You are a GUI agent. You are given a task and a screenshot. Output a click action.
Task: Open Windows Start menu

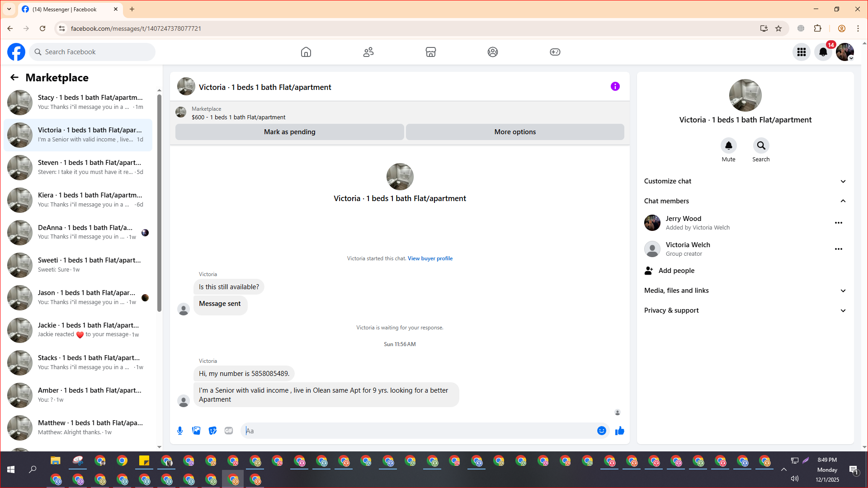[11, 469]
